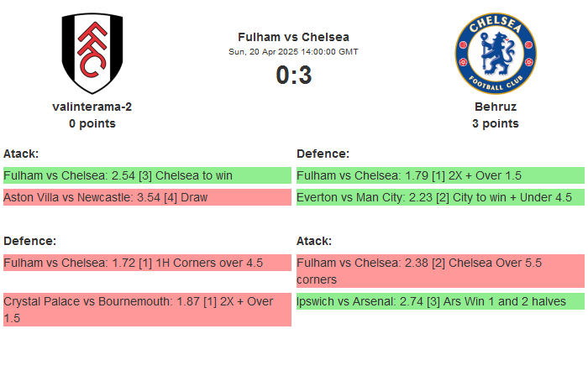
Task: Click the left Defence heading
Action: click(29, 241)
